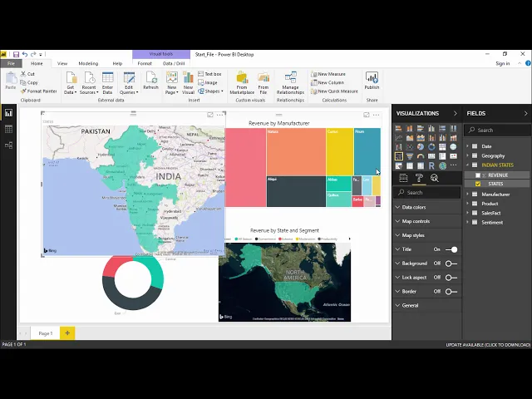
Task: Click Focus mode icon on India map
Action: (210, 115)
